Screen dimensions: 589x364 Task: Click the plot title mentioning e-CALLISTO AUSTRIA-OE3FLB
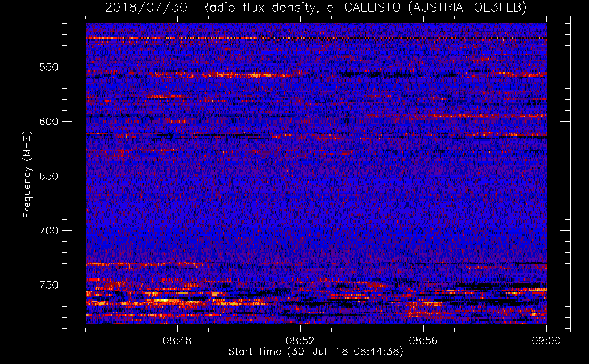316,7
